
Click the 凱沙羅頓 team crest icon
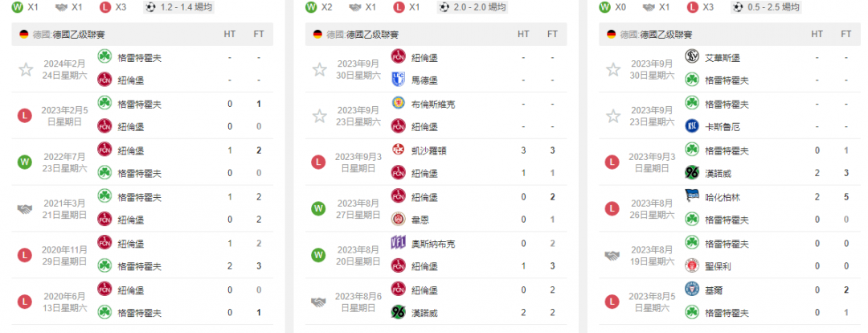pyautogui.click(x=399, y=150)
